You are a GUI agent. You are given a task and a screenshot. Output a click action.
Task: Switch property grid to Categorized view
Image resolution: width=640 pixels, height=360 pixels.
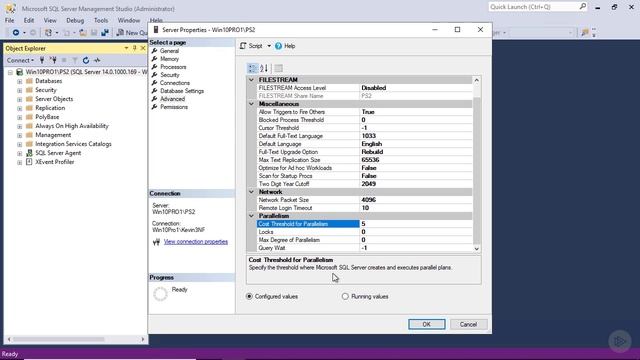tap(253, 68)
